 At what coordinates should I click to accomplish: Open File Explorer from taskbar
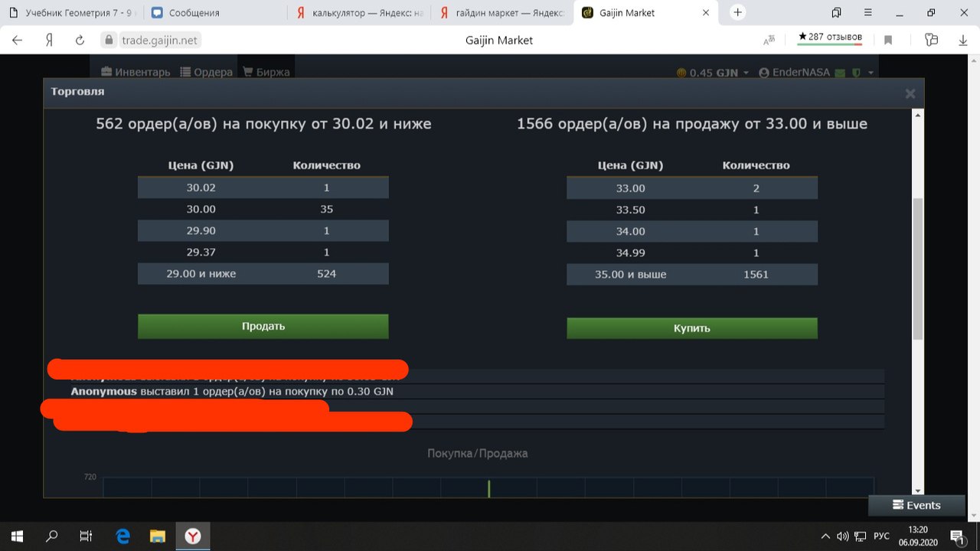click(158, 536)
